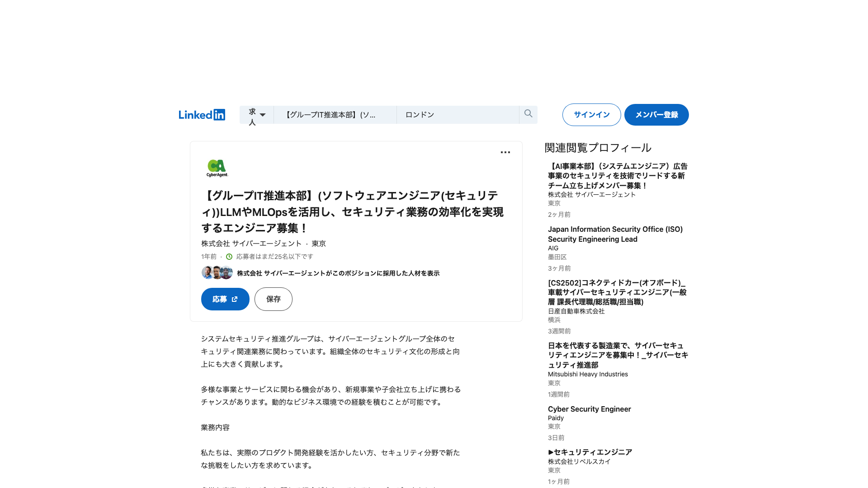The width and height of the screenshot is (868, 488).
Task: Open the ▶セキュリティエンジニア listing
Action: (x=590, y=452)
